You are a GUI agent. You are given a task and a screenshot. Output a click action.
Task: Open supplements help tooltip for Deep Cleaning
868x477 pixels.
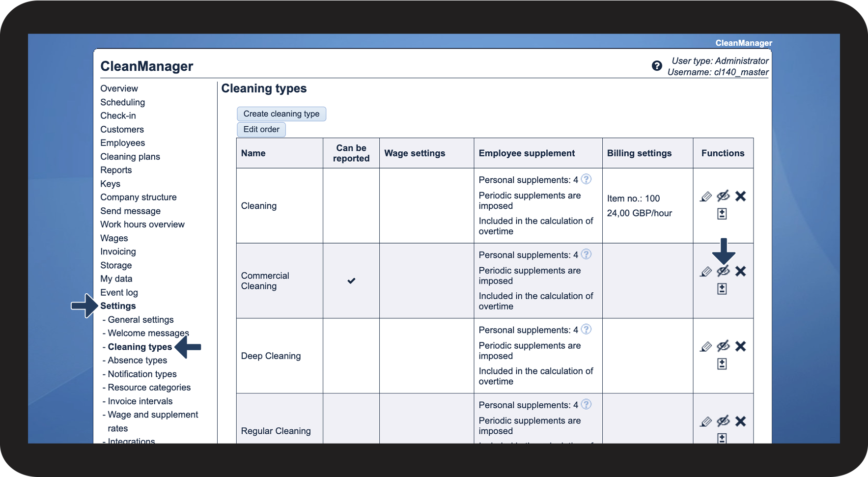586,330
